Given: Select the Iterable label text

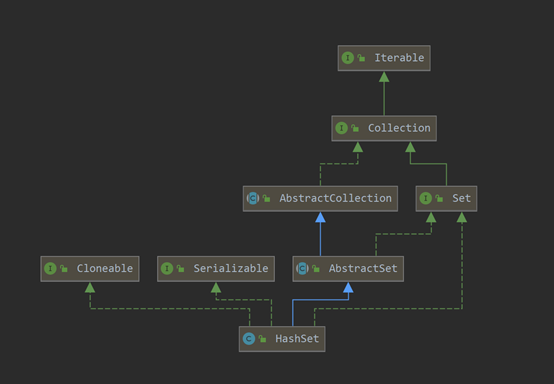Looking at the screenshot, I should coord(399,58).
